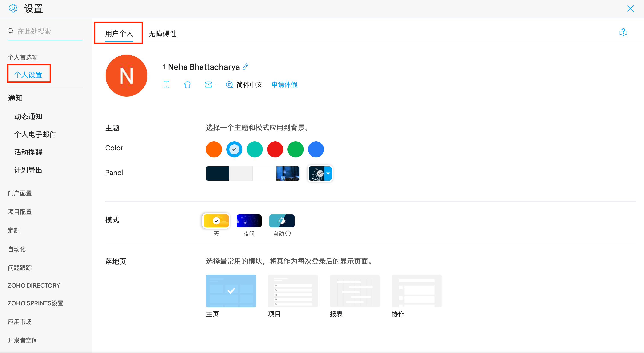Screen dimensions: 644x353
Task: Click the 申请休假 link
Action: 284,85
